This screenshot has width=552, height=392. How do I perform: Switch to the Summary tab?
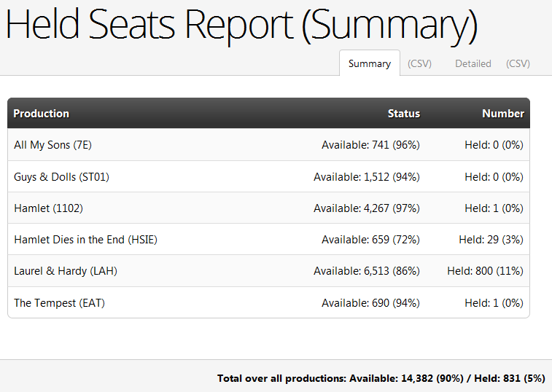tap(369, 63)
